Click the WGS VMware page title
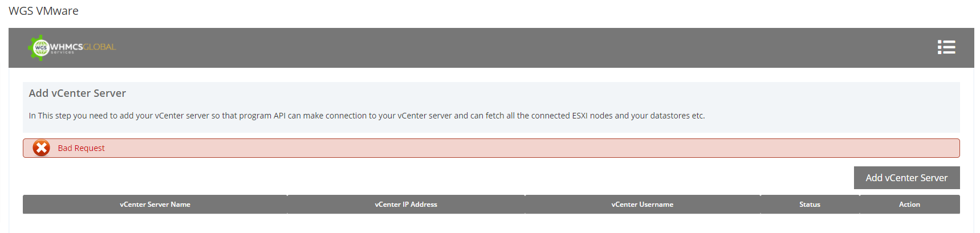This screenshot has width=980, height=233. (x=43, y=11)
